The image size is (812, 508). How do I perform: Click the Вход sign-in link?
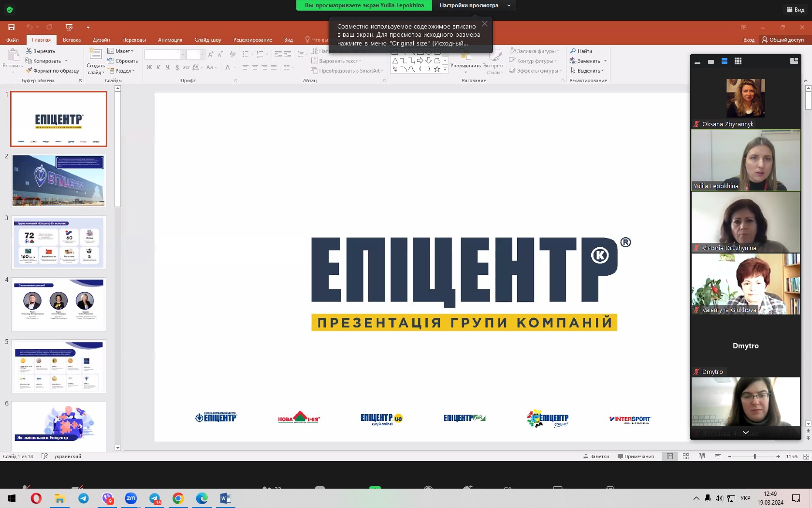(x=749, y=40)
